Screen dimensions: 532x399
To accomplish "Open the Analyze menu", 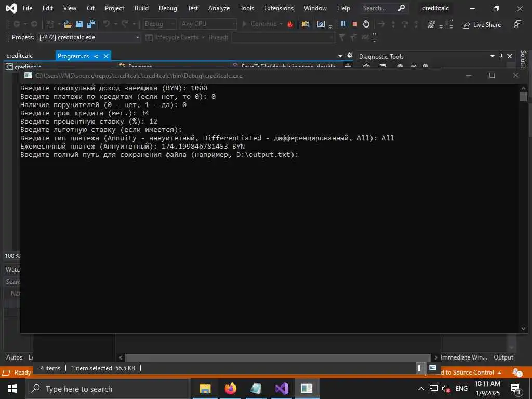I will pos(219,8).
